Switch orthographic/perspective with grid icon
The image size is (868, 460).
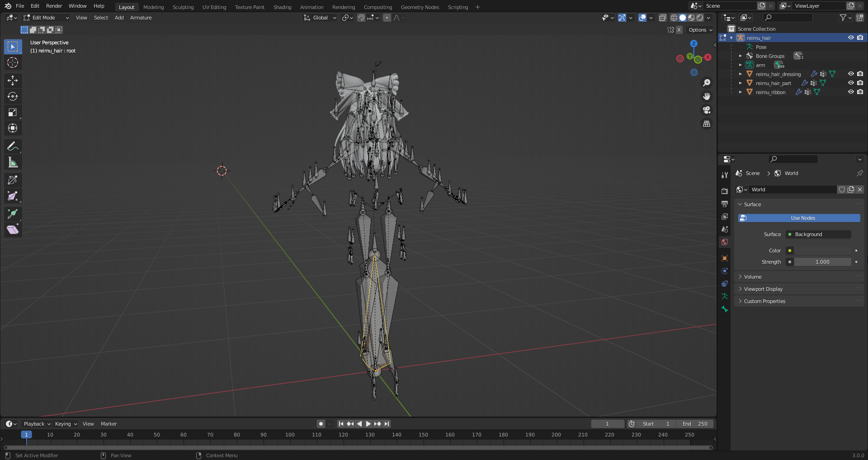pyautogui.click(x=707, y=123)
